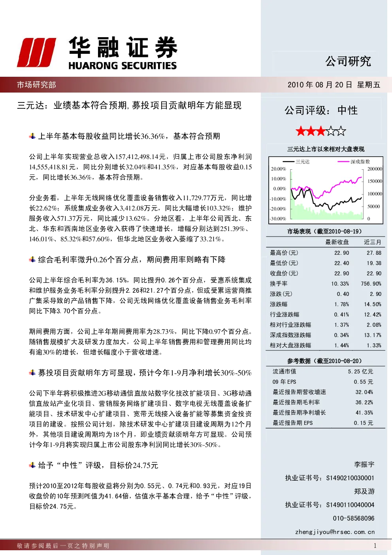The width and height of the screenshot is (392, 555).
Task: Click the page number 1 in footer
Action: coord(375,546)
